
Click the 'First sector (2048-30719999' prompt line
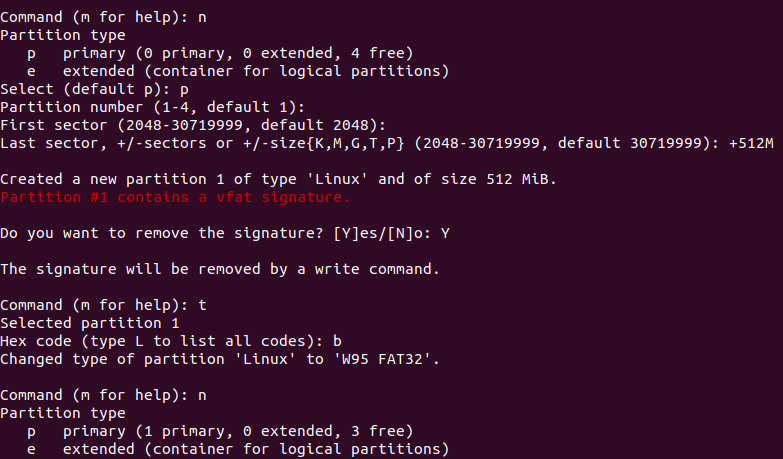pos(193,125)
